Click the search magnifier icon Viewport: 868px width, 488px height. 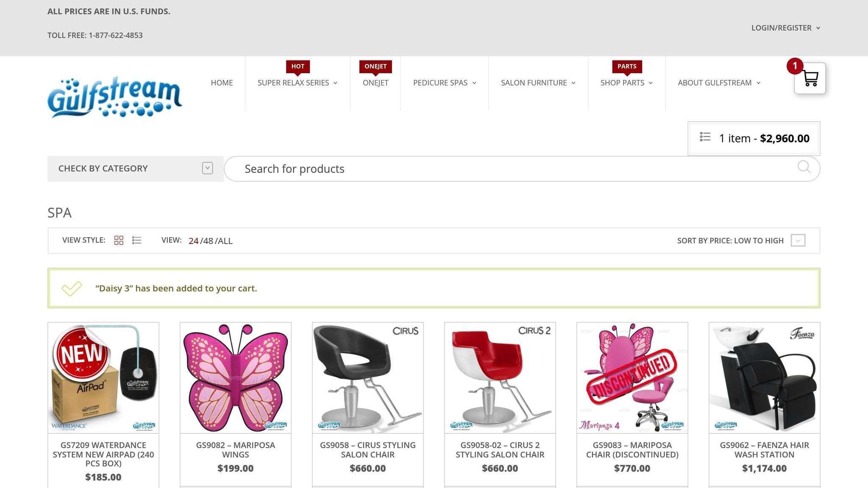804,167
